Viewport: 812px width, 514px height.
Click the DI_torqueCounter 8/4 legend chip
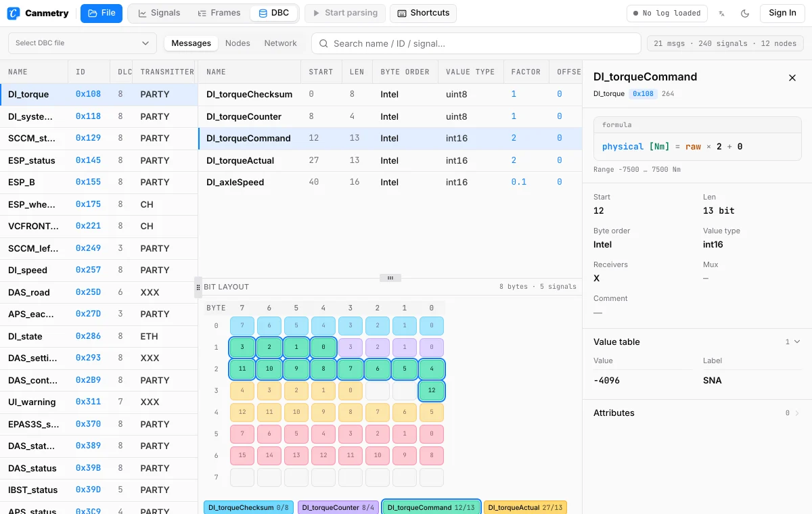tap(338, 507)
